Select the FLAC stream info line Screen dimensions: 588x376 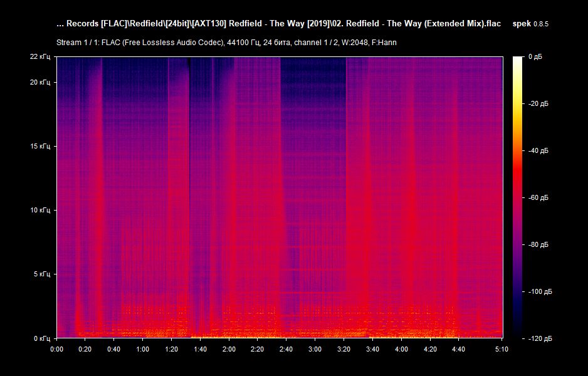point(226,43)
